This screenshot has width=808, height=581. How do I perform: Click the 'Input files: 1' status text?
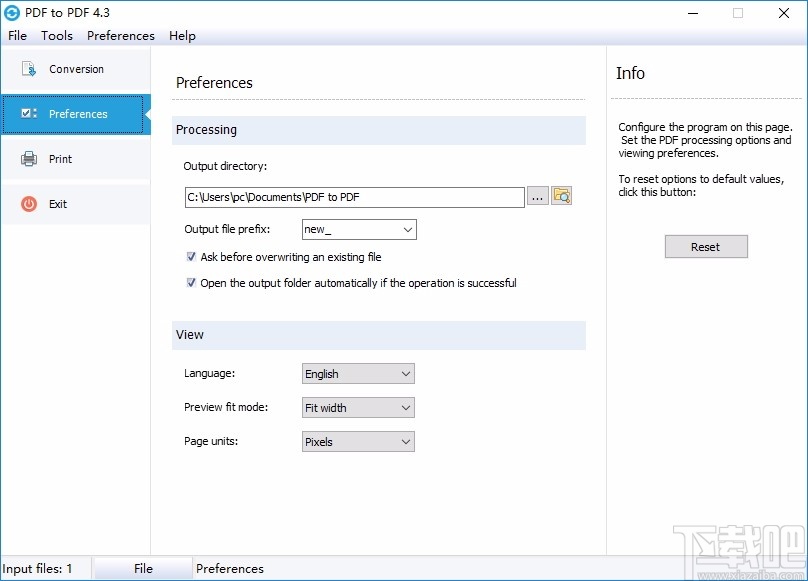(x=37, y=569)
